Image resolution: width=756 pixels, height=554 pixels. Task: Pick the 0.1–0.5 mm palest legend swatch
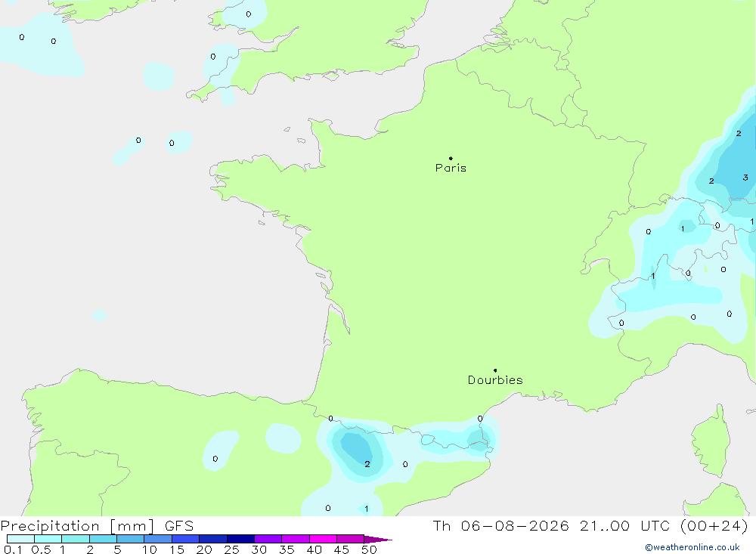click(x=20, y=539)
